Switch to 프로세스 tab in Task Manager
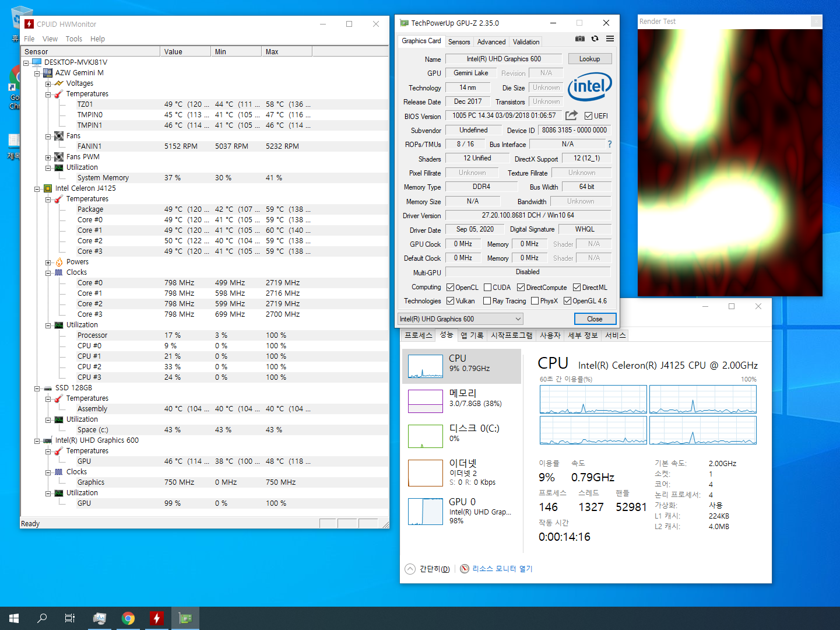Screen dimensions: 840x630 (419, 335)
